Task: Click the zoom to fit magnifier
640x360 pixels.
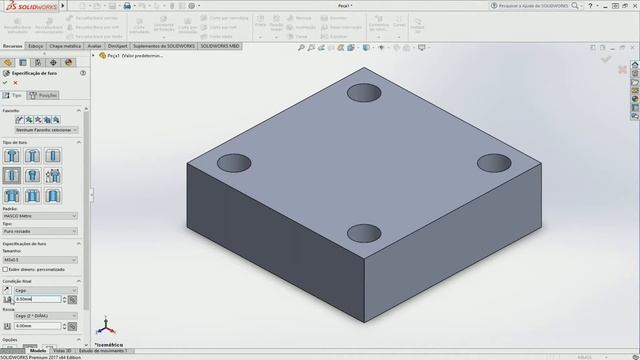Action: 301,48
